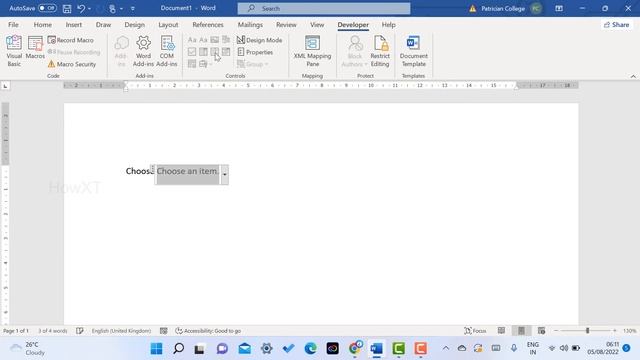Start Record Macro
The height and width of the screenshot is (360, 640).
click(x=71, y=40)
